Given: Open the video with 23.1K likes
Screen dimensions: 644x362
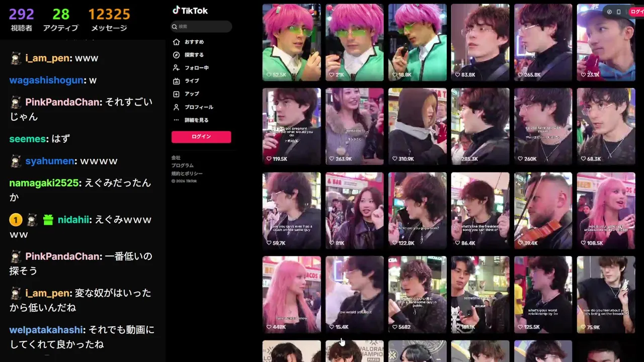Looking at the screenshot, I should coord(606,42).
